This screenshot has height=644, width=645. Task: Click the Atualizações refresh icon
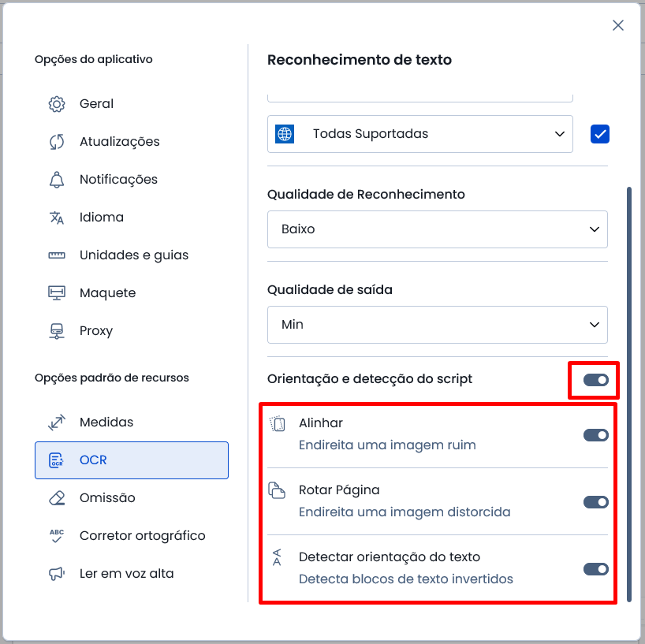click(x=57, y=142)
